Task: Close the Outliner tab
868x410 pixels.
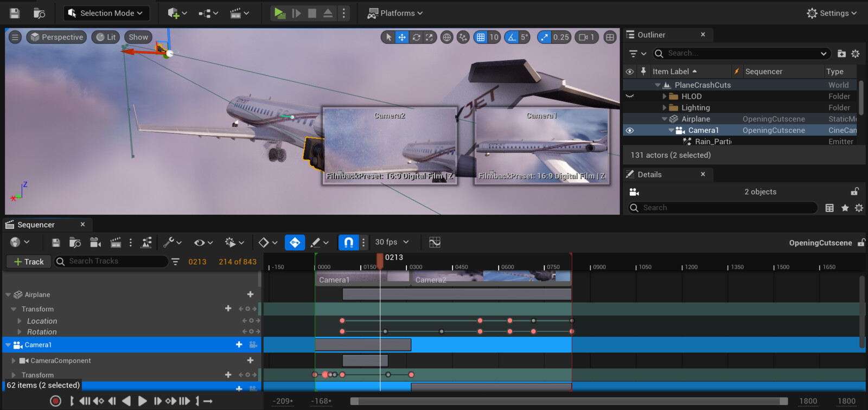Action: pyautogui.click(x=703, y=35)
